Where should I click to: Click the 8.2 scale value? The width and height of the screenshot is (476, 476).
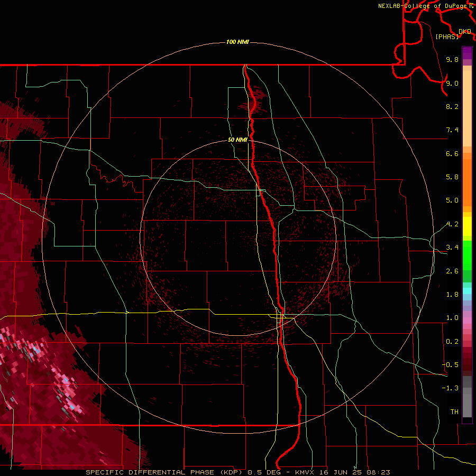pyautogui.click(x=452, y=106)
